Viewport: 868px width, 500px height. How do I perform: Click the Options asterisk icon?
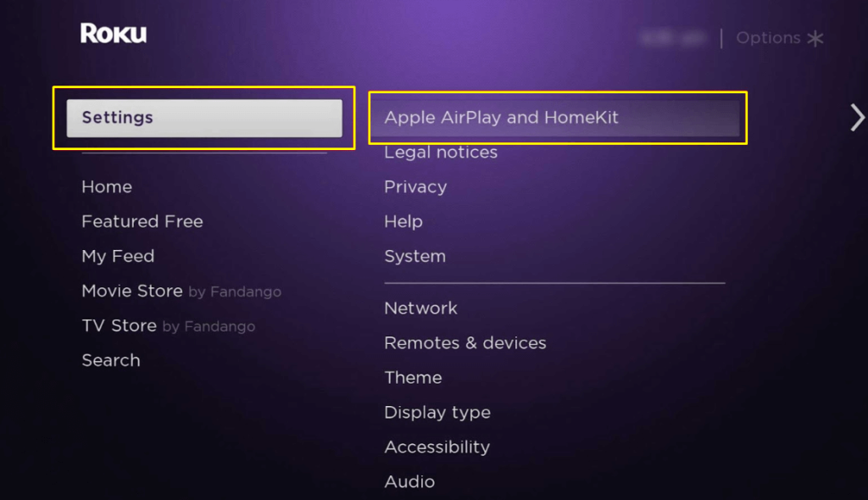pyautogui.click(x=815, y=38)
